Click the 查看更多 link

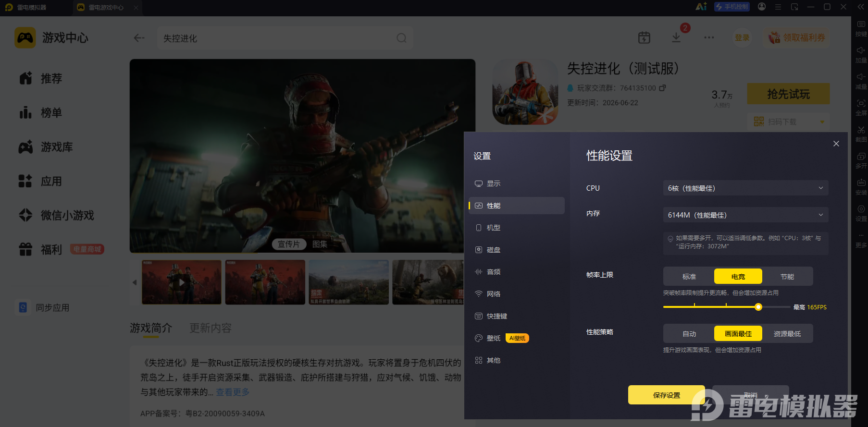(x=233, y=392)
